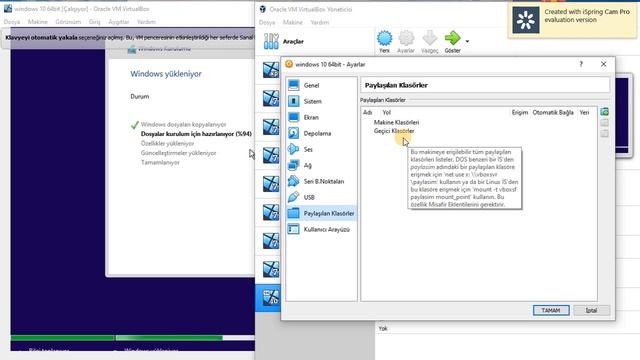Open Giriş menu in VM window

coord(94,22)
